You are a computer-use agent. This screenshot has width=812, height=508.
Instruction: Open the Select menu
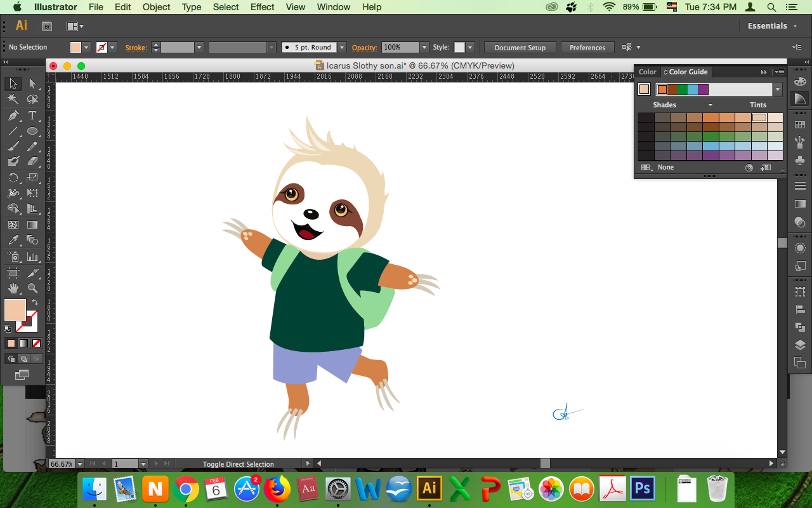(x=226, y=7)
